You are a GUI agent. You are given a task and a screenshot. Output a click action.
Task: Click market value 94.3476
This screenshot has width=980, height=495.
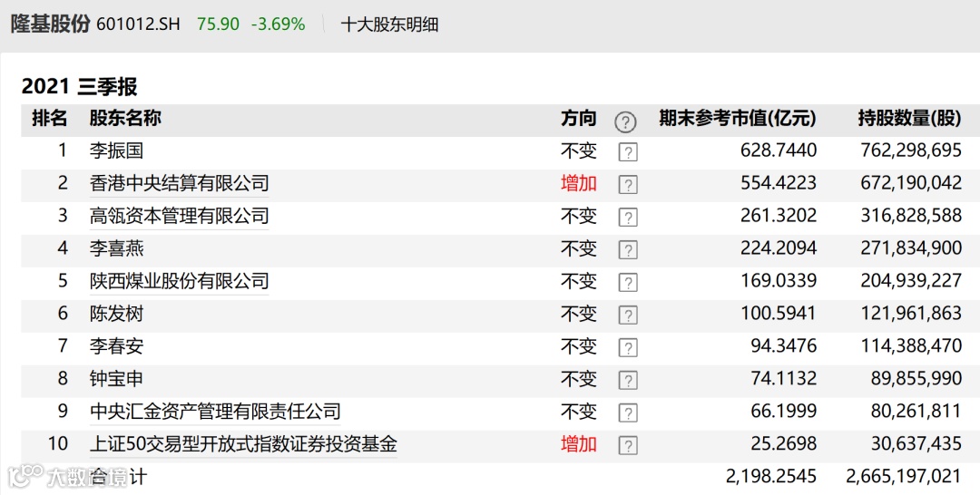click(784, 345)
